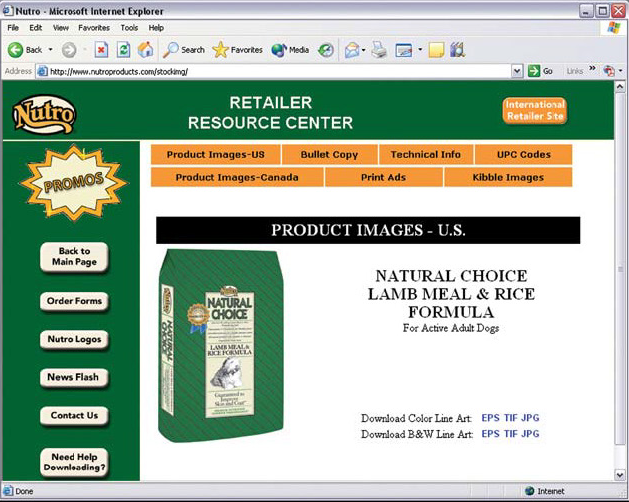Click the yellow Discuss note icon
The height and width of the screenshot is (502, 629).
[436, 50]
